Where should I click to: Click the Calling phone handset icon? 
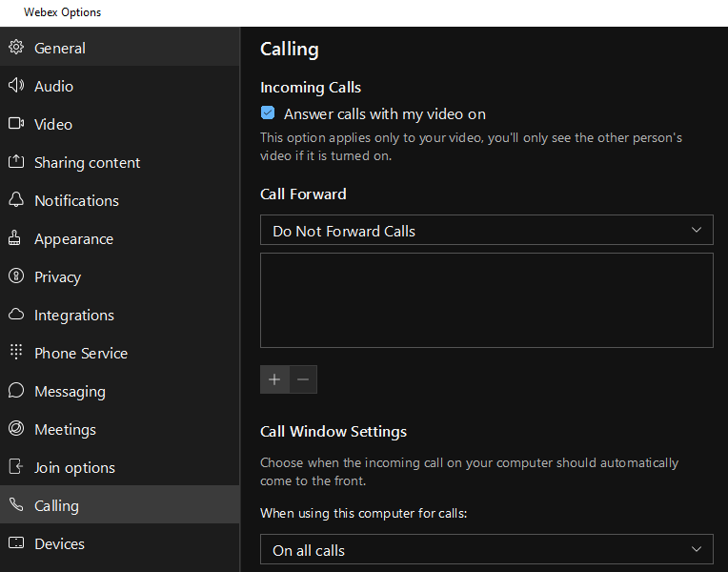tap(16, 504)
